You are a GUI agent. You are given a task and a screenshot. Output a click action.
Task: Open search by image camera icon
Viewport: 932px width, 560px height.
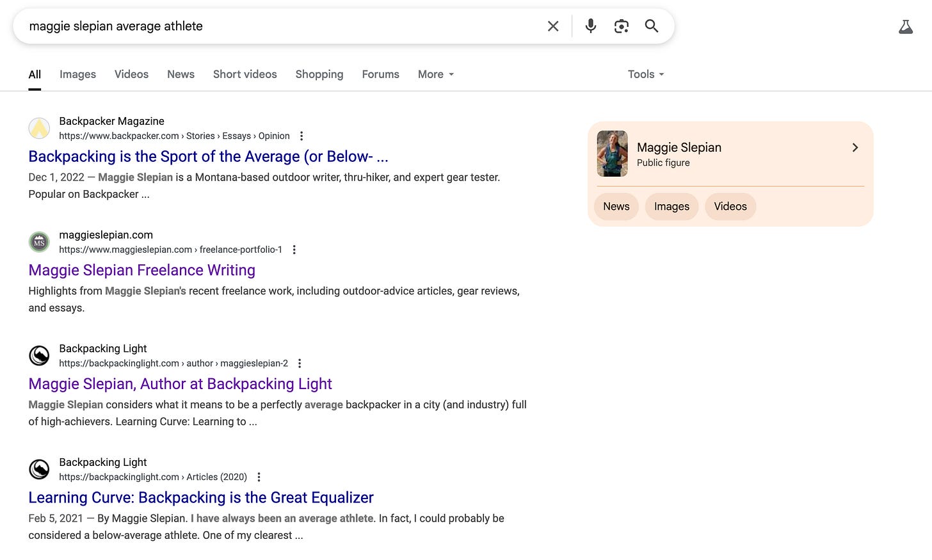[x=621, y=26]
